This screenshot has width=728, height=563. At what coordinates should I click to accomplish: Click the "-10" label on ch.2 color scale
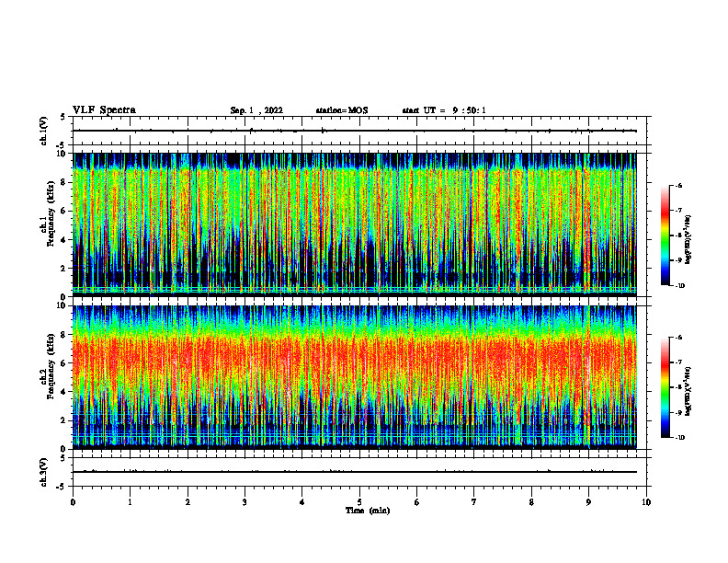[679, 438]
